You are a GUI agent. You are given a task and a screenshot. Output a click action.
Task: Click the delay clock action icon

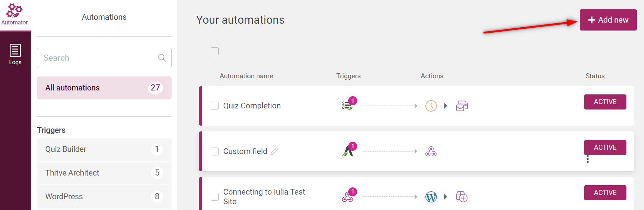431,106
